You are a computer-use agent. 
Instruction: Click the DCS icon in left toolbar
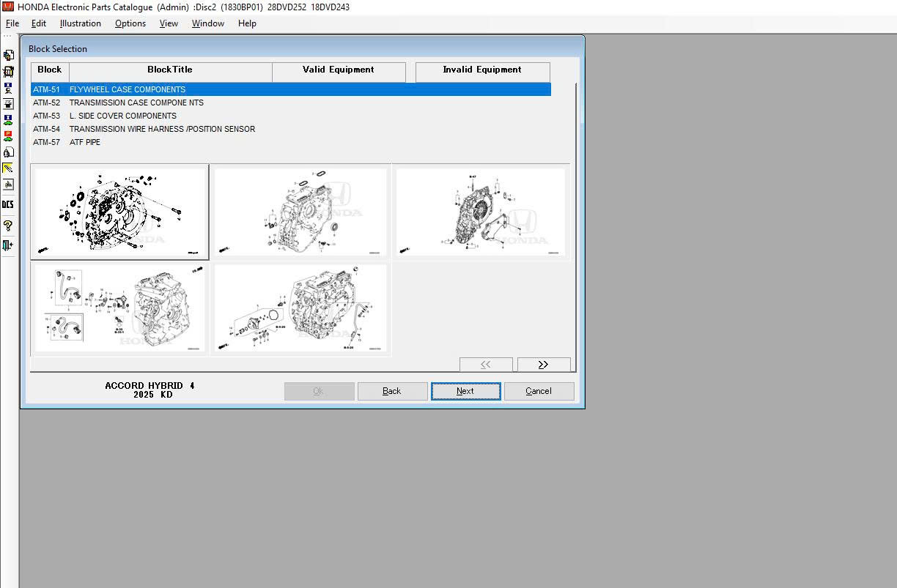pos(8,204)
